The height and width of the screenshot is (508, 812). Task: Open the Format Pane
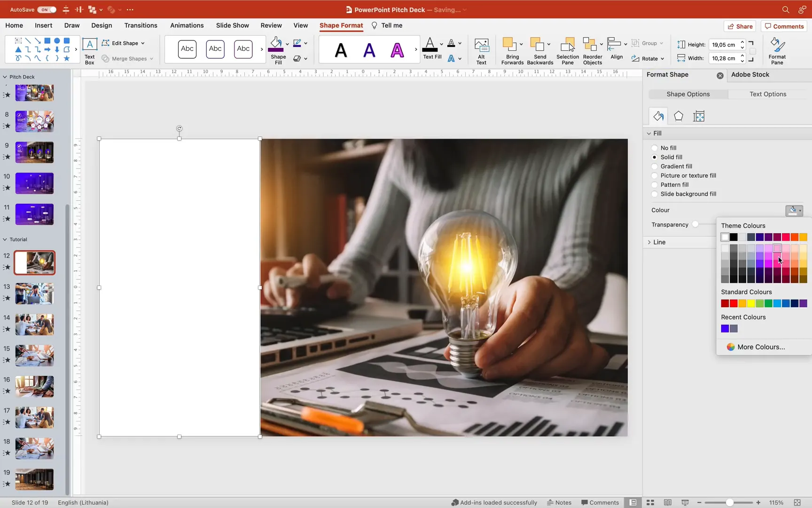776,49
